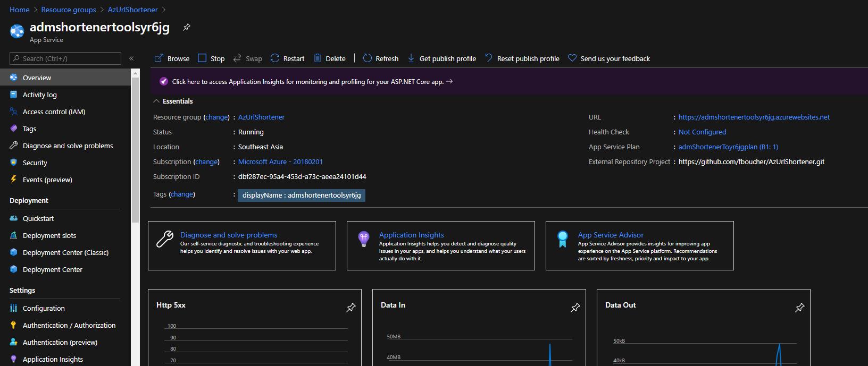Collapse the sidebar with the double chevron
This screenshot has height=366, width=868.
(131, 58)
